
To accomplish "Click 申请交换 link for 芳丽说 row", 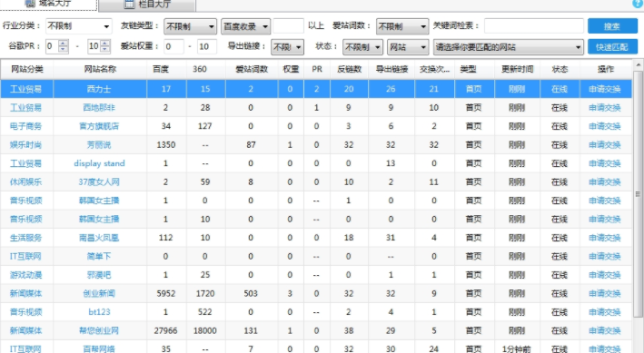I will point(605,145).
